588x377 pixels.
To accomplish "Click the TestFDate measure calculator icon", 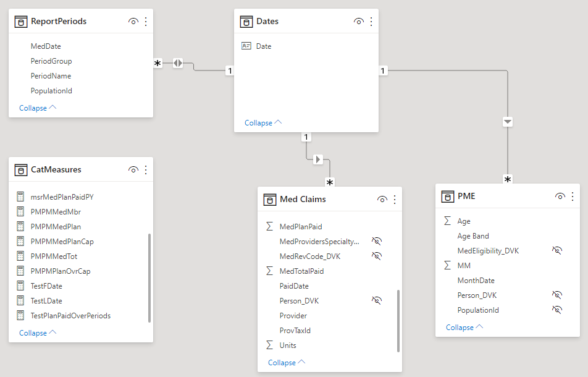I will tap(20, 286).
